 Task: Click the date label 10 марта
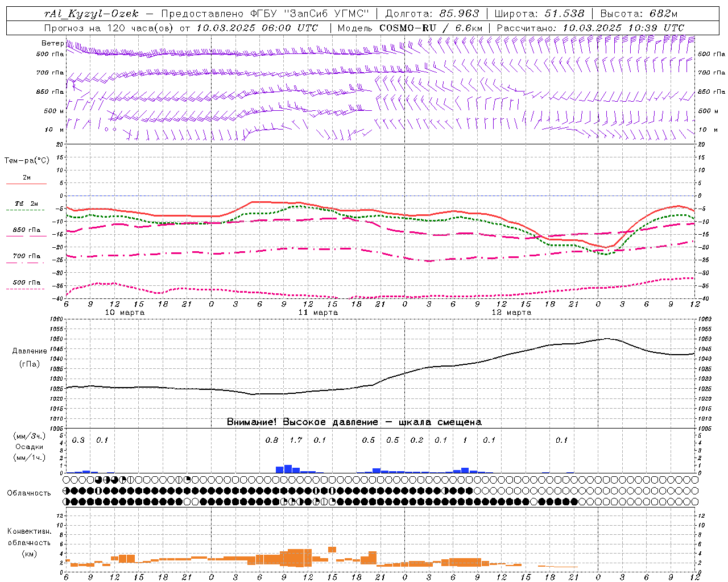(x=125, y=313)
